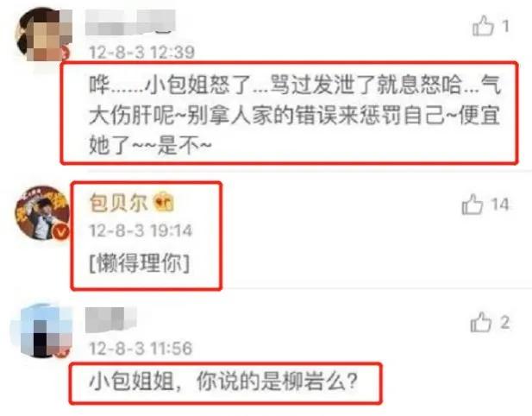Select the 12-8-3 11:56 timestamp
Image resolution: width=532 pixels, height=416 pixels.
[x=141, y=349]
